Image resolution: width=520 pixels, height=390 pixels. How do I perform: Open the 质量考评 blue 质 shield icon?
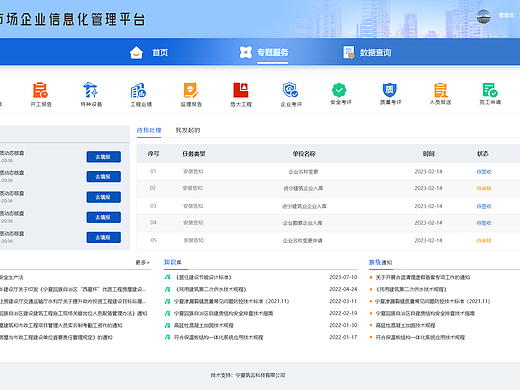(x=389, y=90)
